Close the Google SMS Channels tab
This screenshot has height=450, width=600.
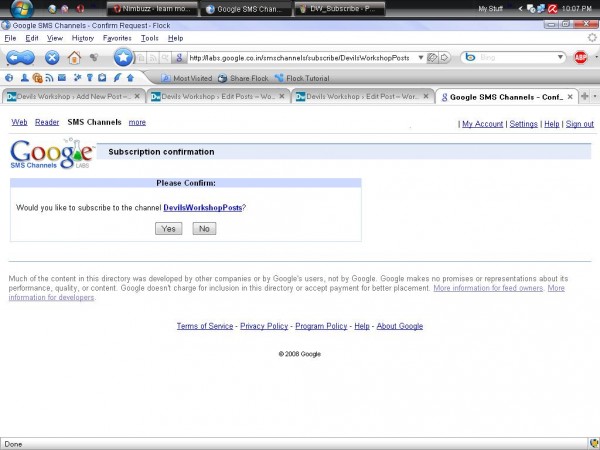click(x=570, y=97)
